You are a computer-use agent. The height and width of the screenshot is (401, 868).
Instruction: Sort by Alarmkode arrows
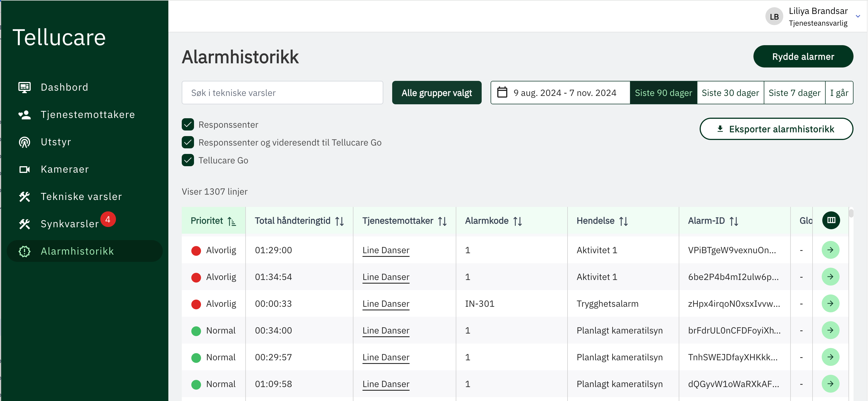pos(518,221)
